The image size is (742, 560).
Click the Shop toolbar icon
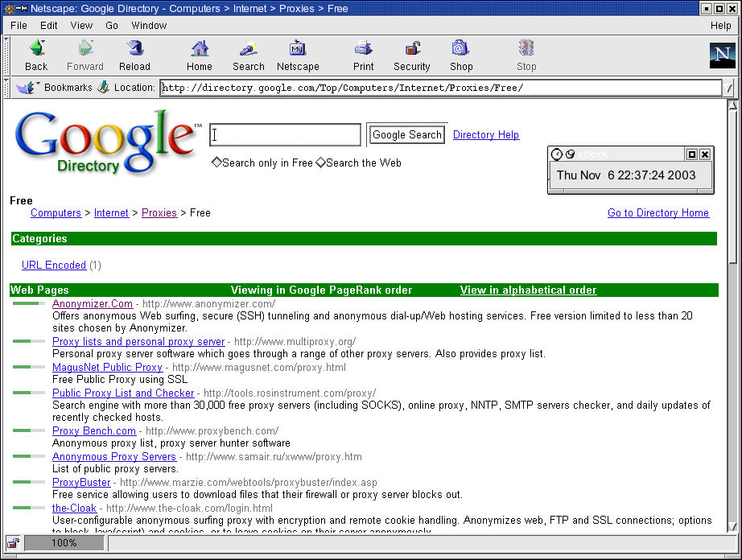click(x=461, y=49)
